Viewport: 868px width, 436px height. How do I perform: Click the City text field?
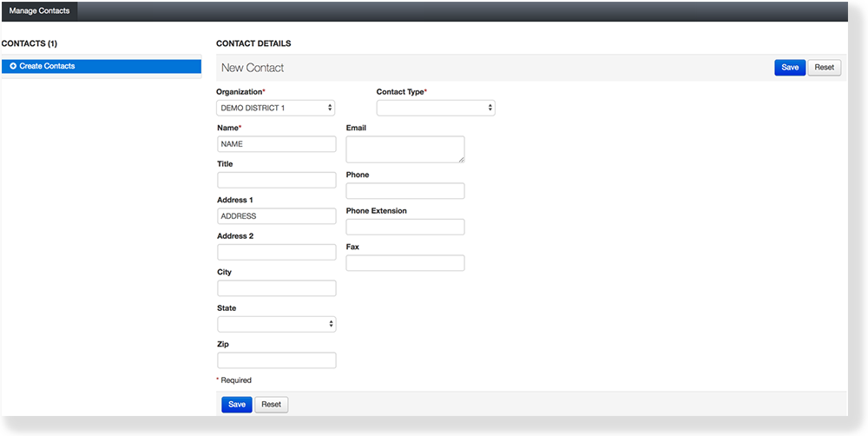[x=276, y=288]
